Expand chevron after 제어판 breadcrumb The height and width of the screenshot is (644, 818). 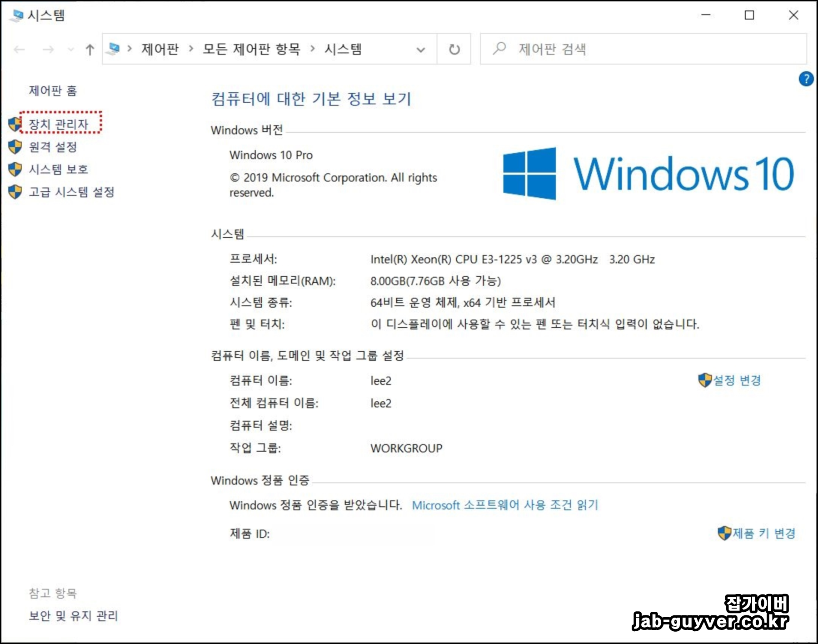(x=191, y=49)
